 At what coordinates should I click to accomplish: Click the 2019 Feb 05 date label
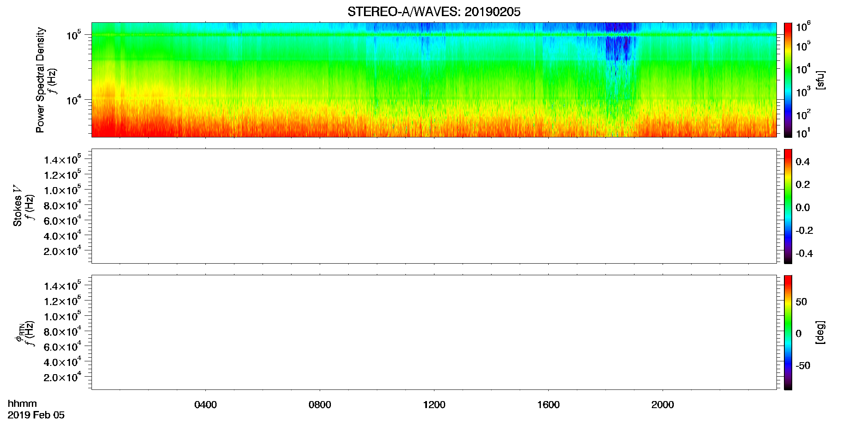36,415
